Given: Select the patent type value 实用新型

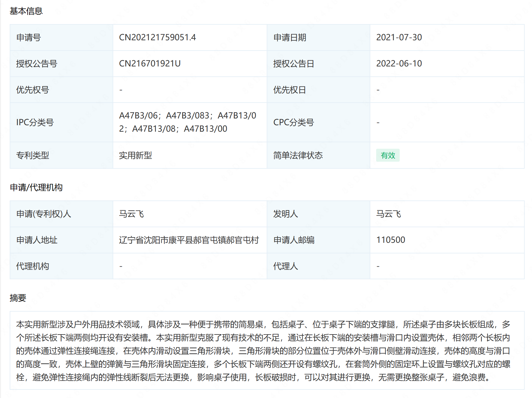Looking at the screenshot, I should click(136, 155).
